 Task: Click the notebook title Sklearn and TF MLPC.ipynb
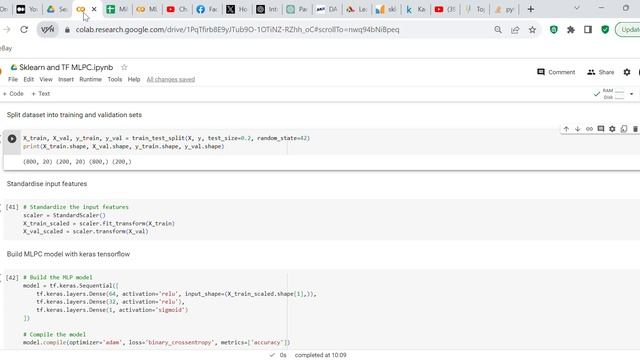(66, 67)
